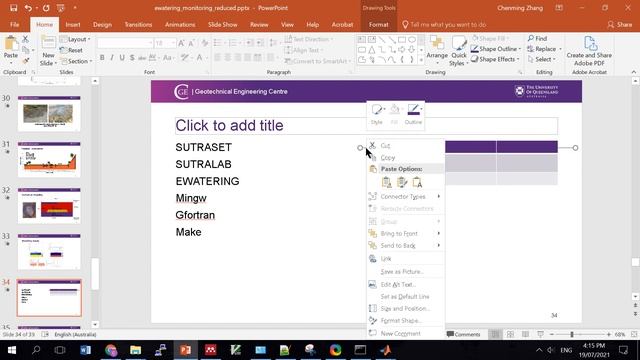Screen dimensions: 640x360
Task: Select the Isosceles Triangle shape in gallery
Action: pyautogui.click(x=371, y=50)
